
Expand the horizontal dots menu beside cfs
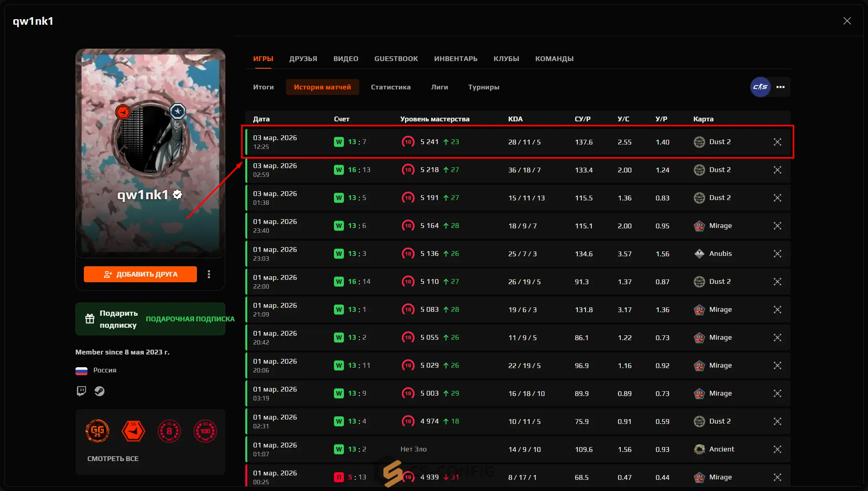[780, 87]
